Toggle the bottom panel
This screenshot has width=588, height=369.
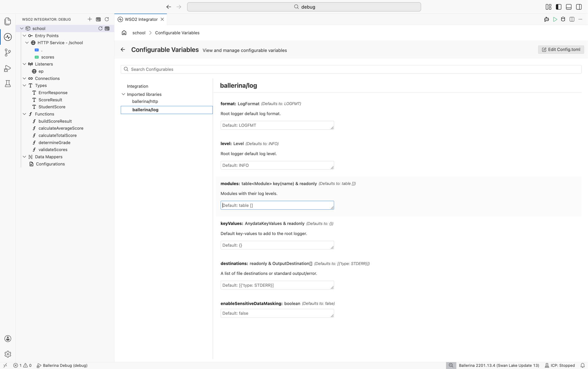(x=569, y=7)
